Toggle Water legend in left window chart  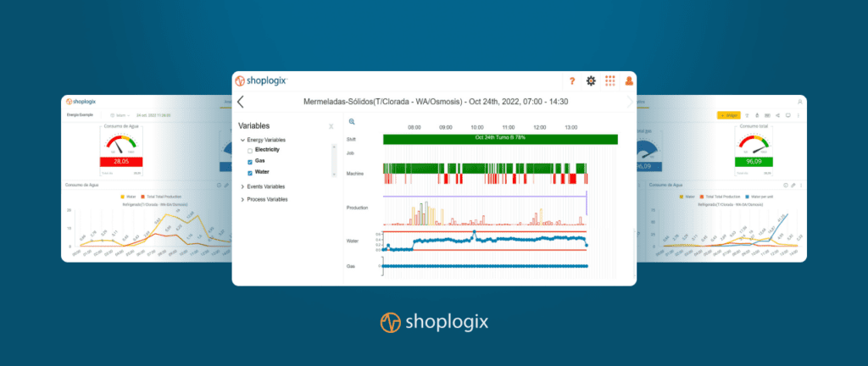pyautogui.click(x=129, y=197)
